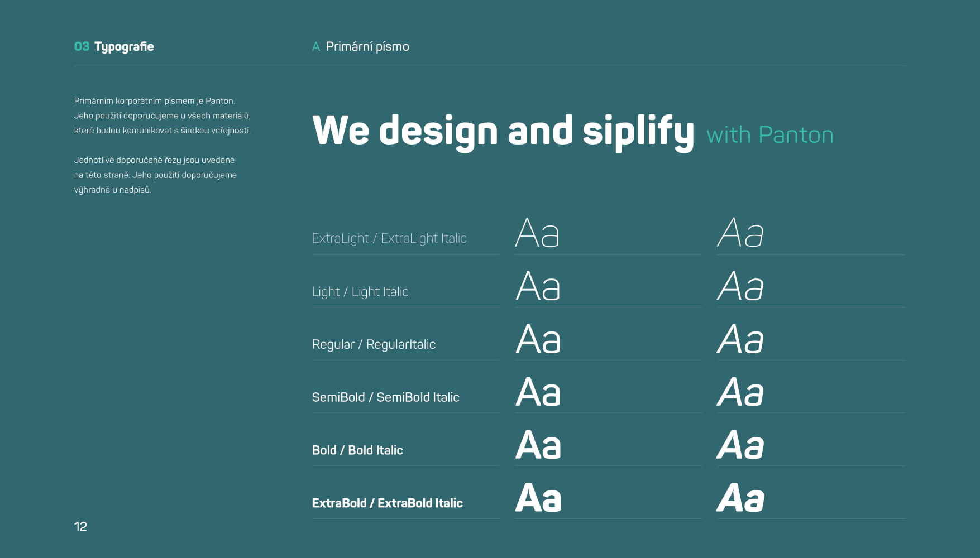Click the page number 12
980x558 pixels.
click(x=80, y=527)
